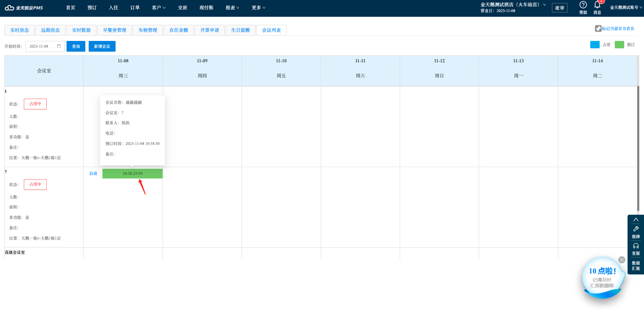644x309 pixels.
Task: Close the 10点啦 reminder bubble
Action: point(622,260)
